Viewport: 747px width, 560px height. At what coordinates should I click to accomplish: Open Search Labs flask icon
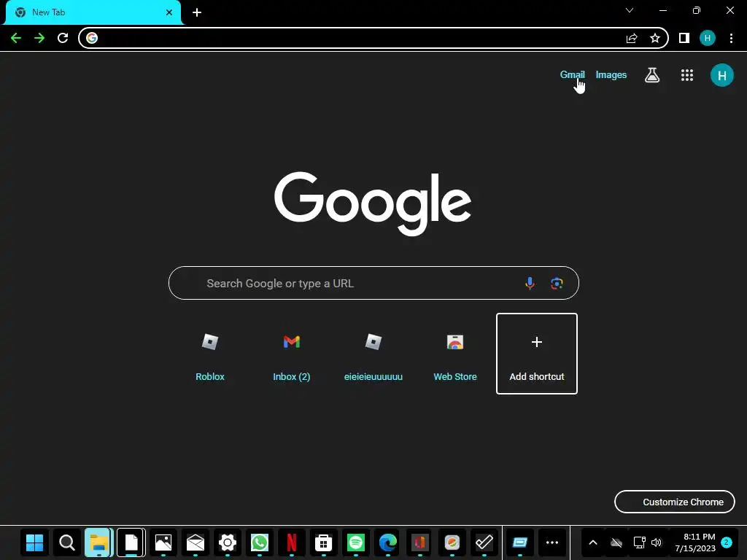pos(652,75)
